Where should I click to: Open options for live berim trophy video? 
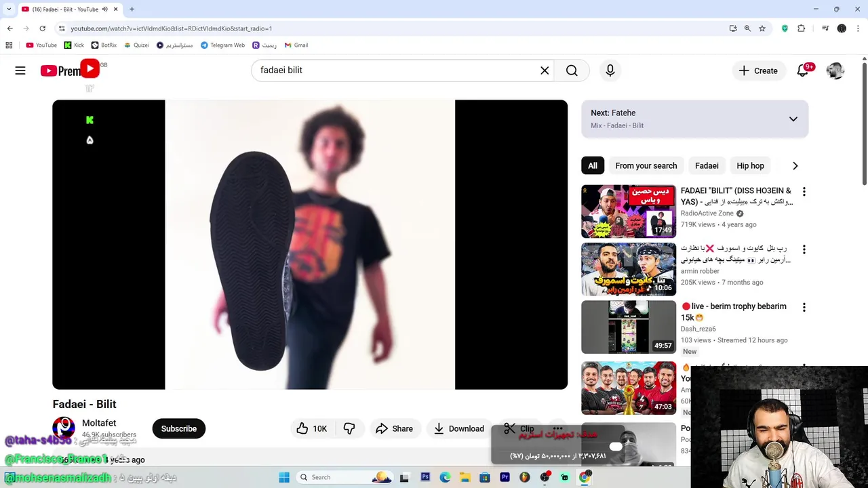[x=804, y=307]
